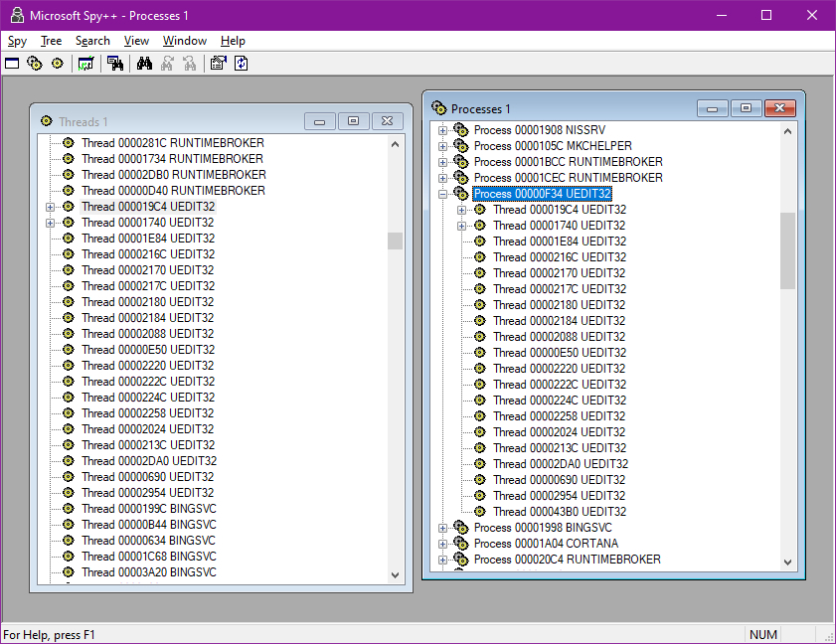Expand Process 00001908 NISSRV node
836x644 pixels.
442,130
